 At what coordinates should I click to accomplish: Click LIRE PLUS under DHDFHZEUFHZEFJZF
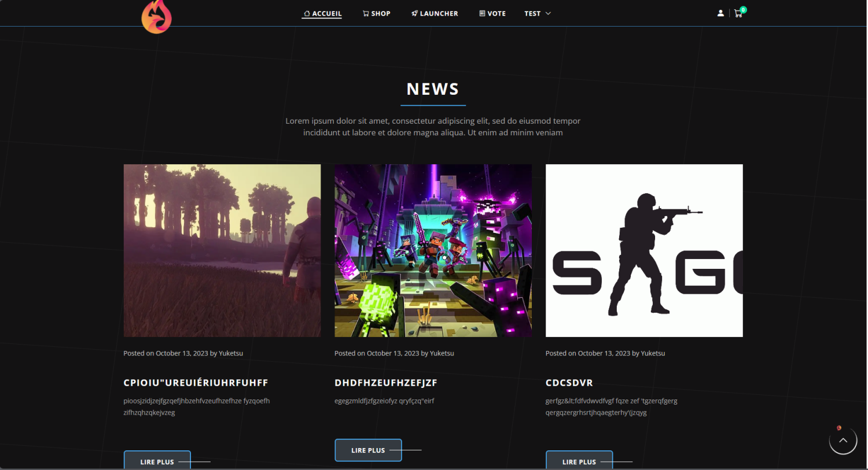point(368,450)
